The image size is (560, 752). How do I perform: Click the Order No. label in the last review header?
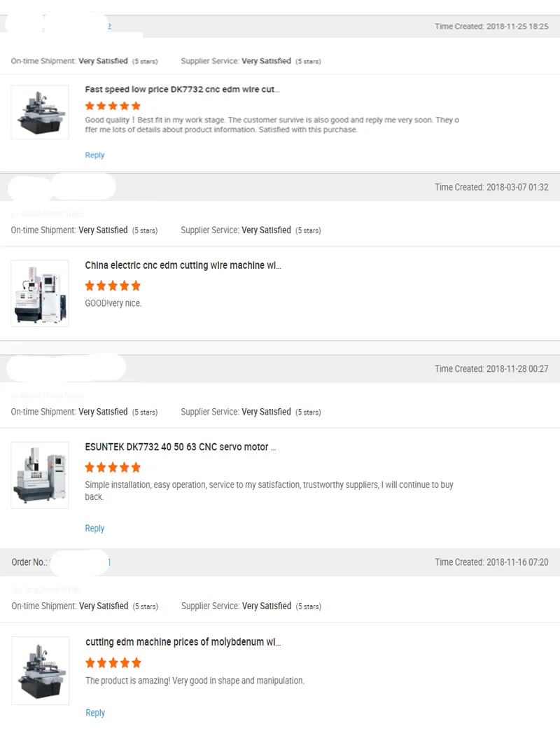coord(29,562)
